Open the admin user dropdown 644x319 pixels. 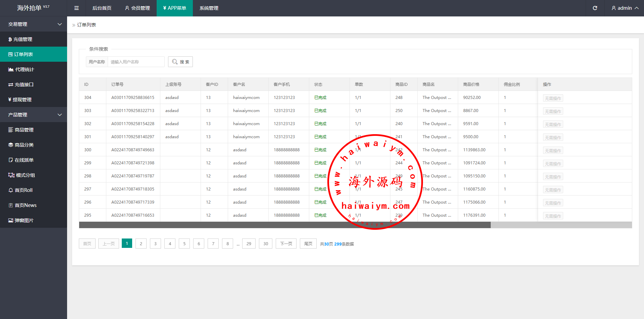[625, 8]
